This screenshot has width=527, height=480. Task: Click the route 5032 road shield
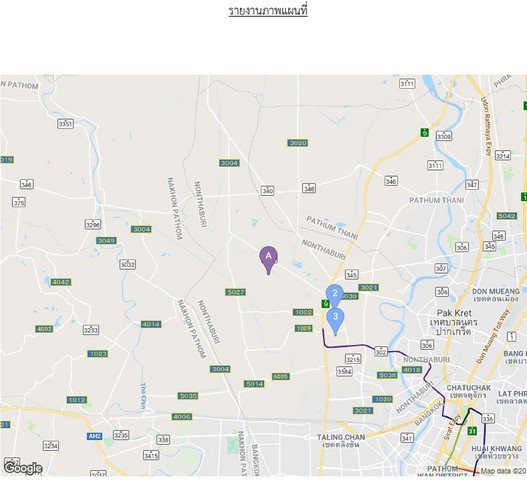coord(127,264)
